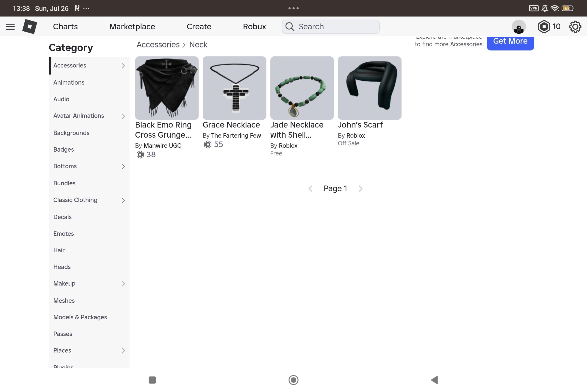The image size is (587, 392).
Task: Tap the three-dot handle at top center
Action: 293,8
